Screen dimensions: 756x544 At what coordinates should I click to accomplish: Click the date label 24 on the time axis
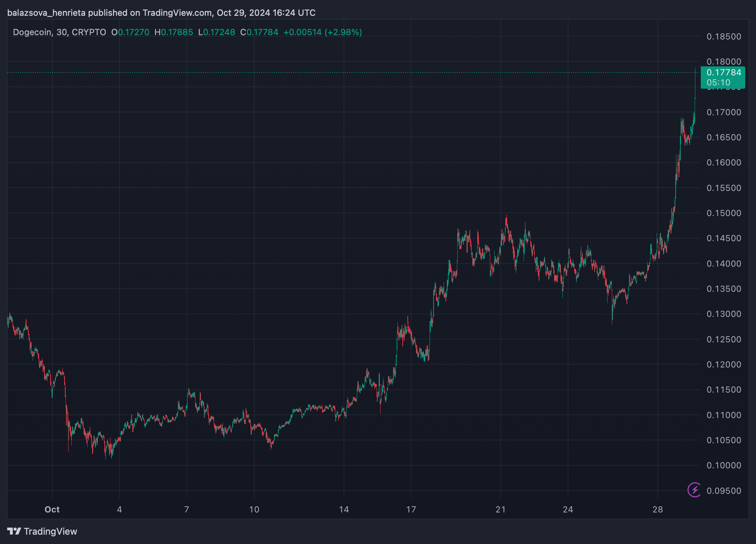click(x=568, y=510)
